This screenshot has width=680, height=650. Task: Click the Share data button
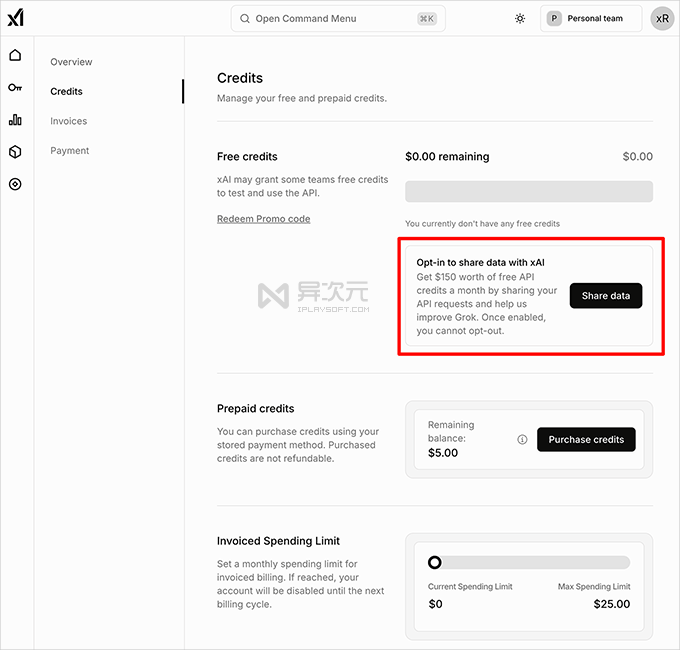[605, 296]
